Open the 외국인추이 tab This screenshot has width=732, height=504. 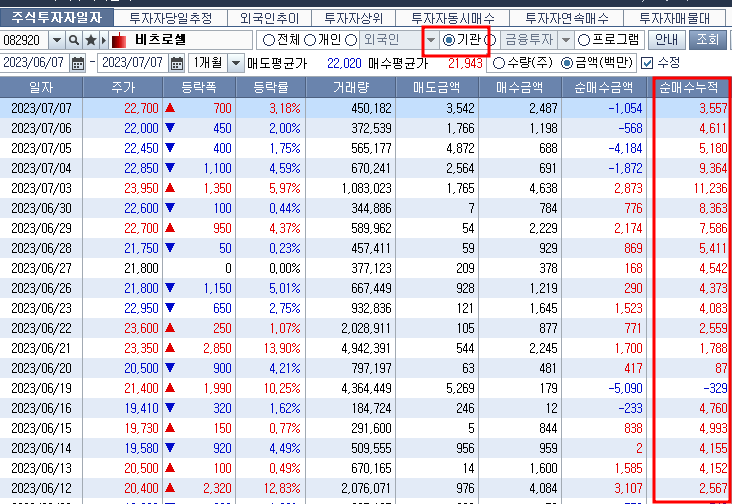pyautogui.click(x=269, y=18)
